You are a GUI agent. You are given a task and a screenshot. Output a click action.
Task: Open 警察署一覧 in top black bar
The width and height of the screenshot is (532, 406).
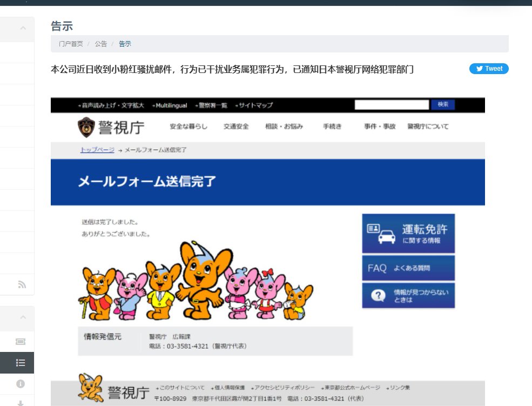point(211,105)
